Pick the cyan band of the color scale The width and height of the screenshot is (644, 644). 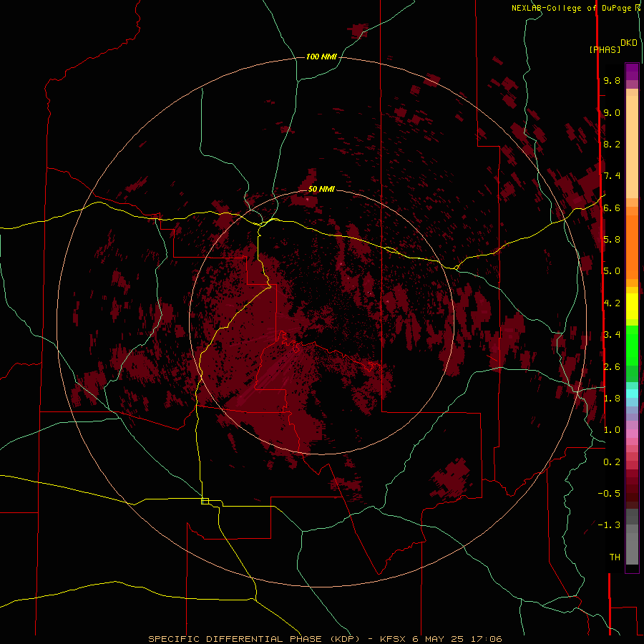click(632, 394)
